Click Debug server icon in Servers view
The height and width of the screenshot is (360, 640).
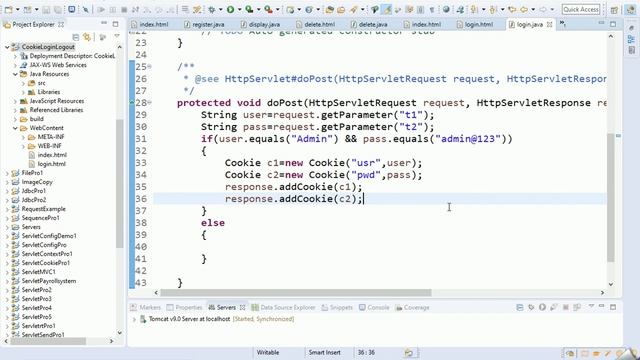[531, 307]
